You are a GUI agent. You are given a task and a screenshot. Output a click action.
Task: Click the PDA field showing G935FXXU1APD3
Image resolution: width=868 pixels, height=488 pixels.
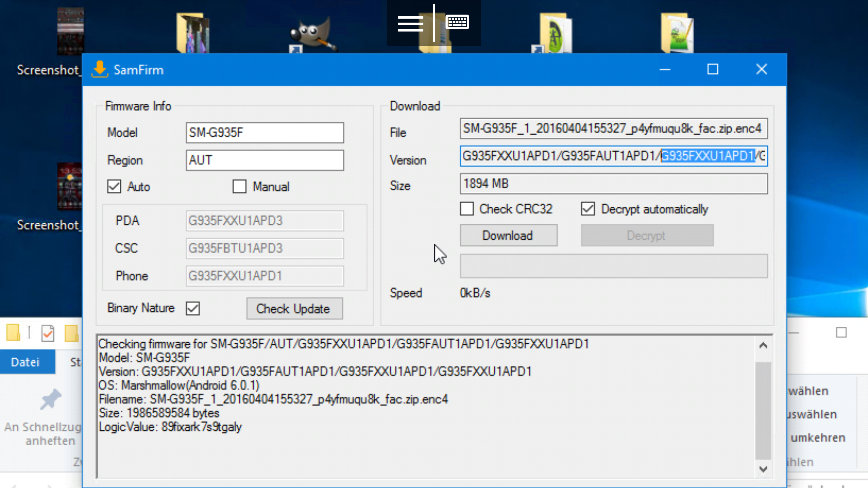[x=265, y=221]
